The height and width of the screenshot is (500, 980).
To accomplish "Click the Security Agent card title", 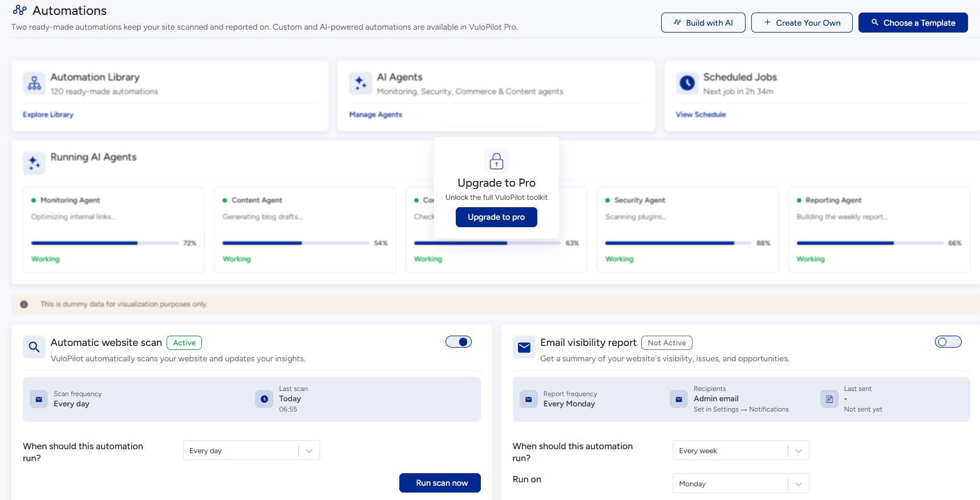I will pyautogui.click(x=639, y=200).
